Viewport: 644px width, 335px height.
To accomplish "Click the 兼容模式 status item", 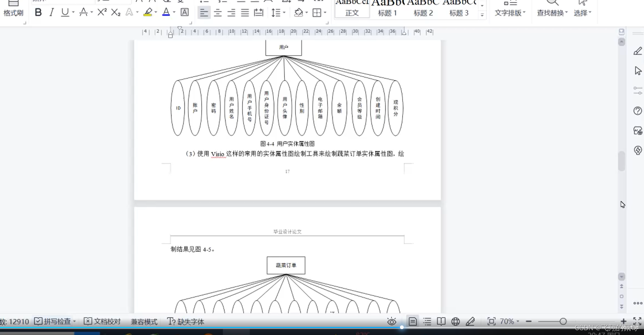I will (x=144, y=322).
